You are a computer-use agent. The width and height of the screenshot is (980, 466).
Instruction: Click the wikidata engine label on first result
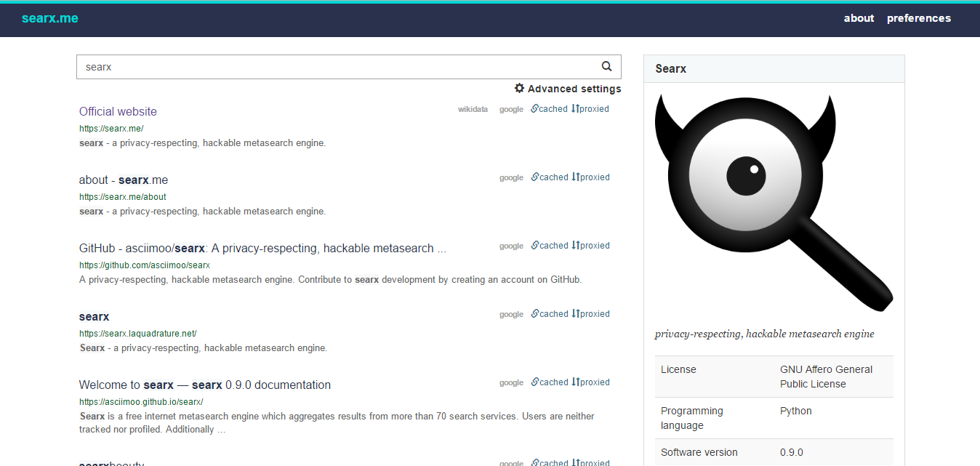[473, 110]
